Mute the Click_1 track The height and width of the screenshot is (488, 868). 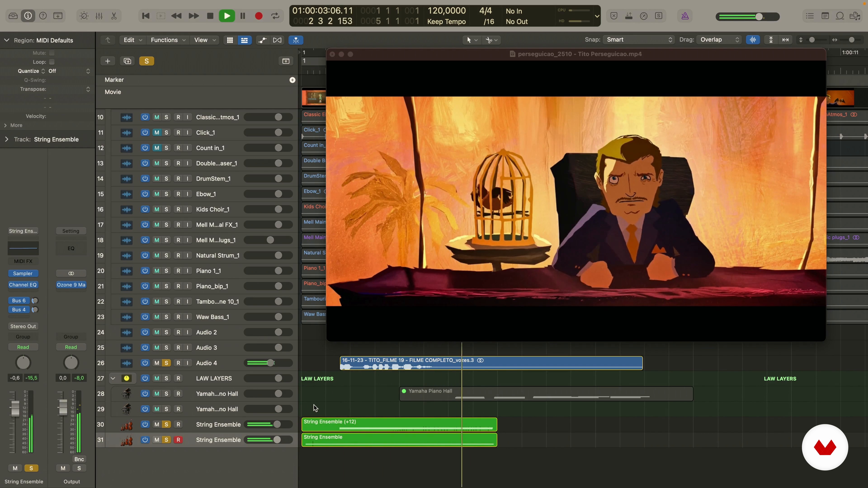pos(157,133)
